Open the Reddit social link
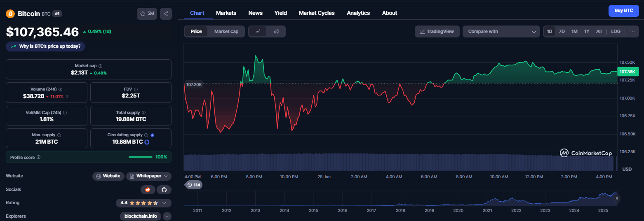Viewport: 644px width, 221px height. [147, 190]
